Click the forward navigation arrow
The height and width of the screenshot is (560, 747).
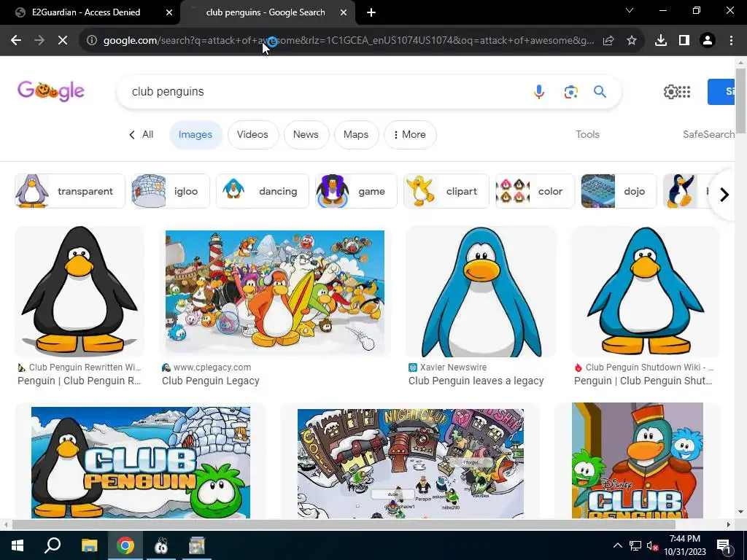[x=39, y=41]
